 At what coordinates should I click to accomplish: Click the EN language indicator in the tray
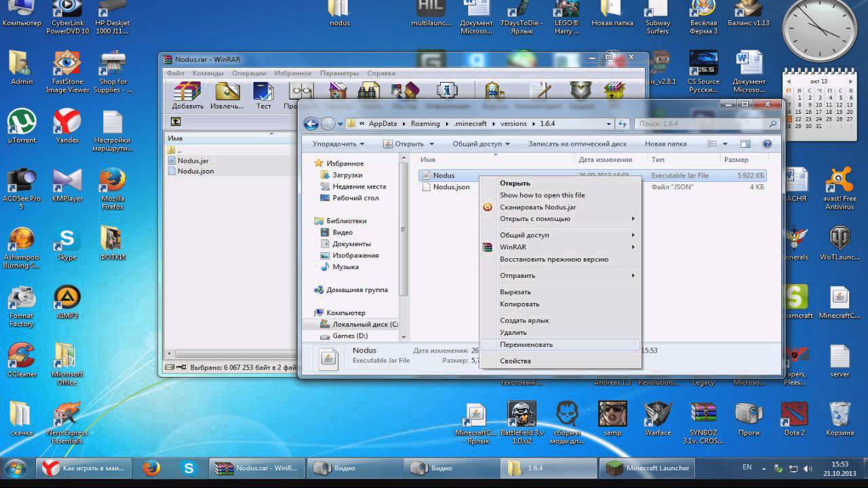[x=747, y=467]
